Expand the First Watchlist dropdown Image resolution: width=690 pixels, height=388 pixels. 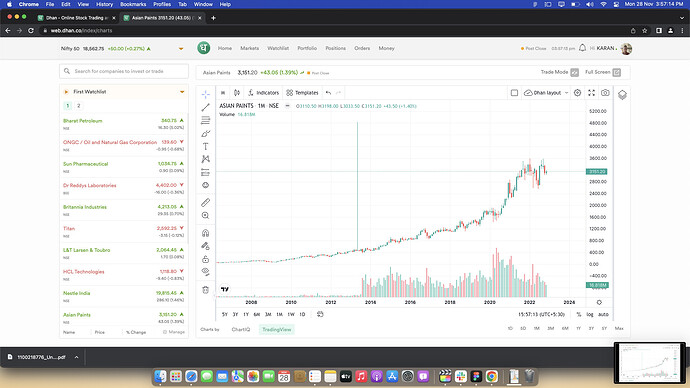[182, 92]
